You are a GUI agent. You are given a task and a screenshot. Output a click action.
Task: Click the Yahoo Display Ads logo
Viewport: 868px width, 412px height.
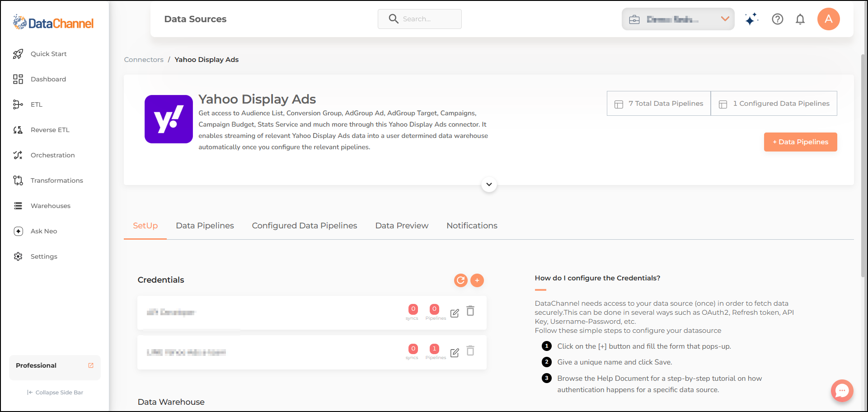[x=169, y=119]
